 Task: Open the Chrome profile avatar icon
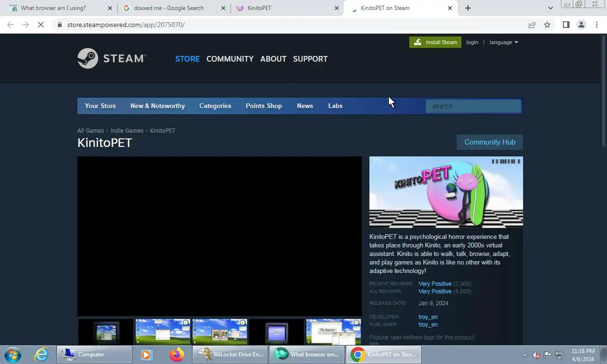tap(581, 25)
